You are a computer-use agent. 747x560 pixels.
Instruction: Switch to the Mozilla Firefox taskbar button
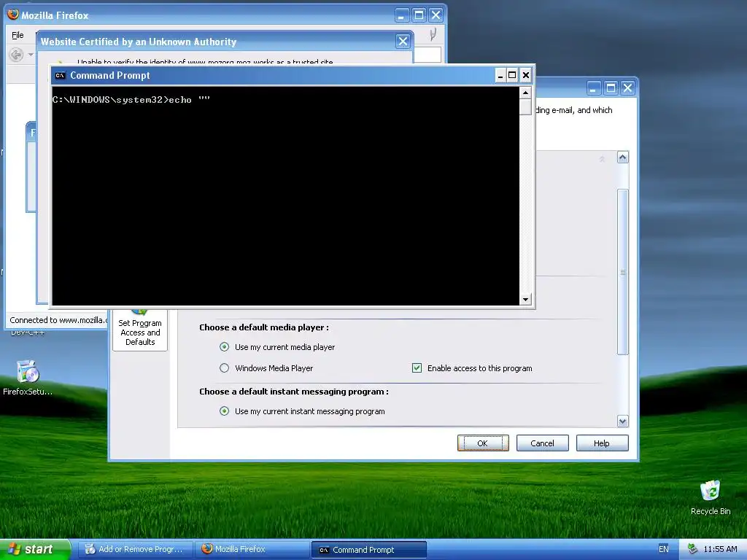[x=252, y=549]
